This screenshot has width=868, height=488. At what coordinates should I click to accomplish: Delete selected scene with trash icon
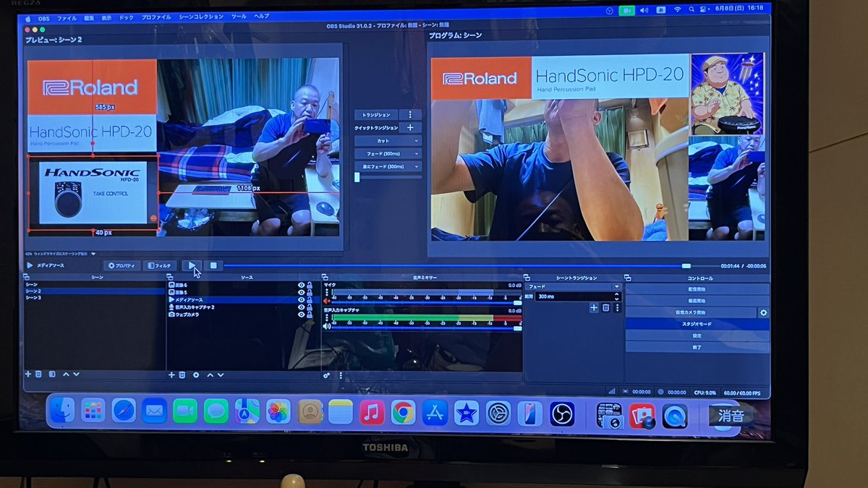[x=38, y=374]
